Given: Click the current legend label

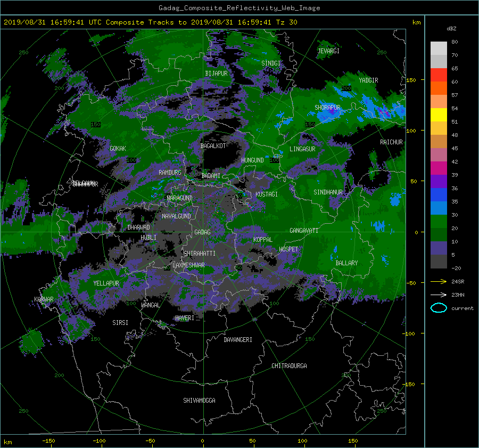Looking at the screenshot, I should [463, 308].
